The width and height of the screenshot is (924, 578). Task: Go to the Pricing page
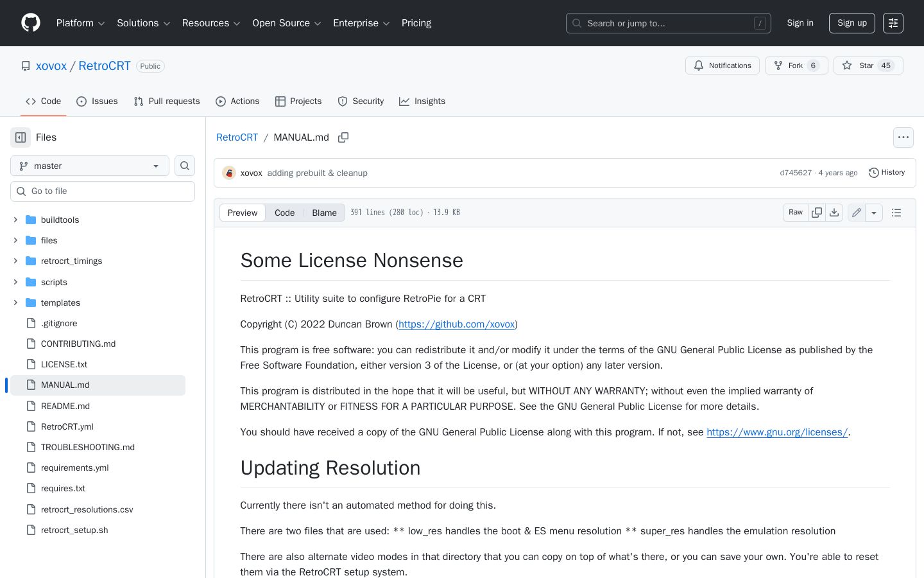pos(416,23)
